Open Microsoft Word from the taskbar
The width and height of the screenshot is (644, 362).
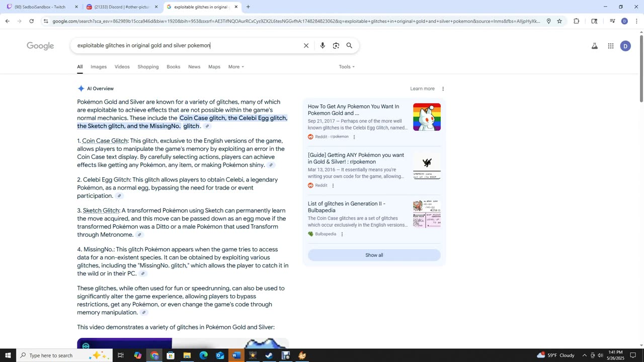pos(236,355)
